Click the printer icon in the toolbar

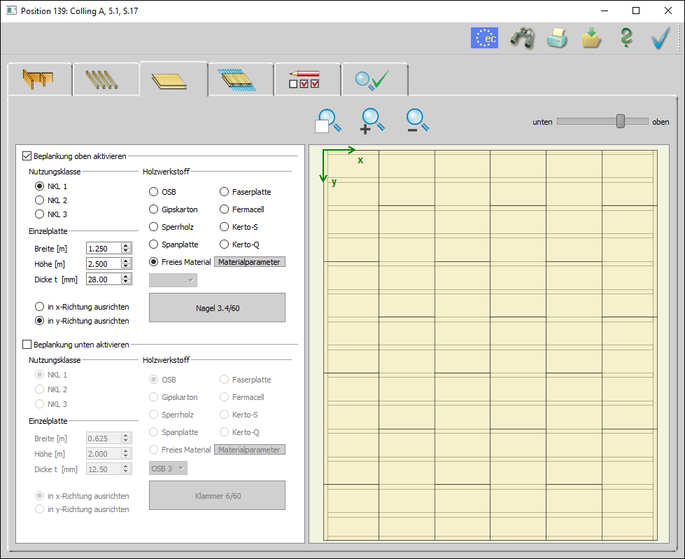(557, 38)
